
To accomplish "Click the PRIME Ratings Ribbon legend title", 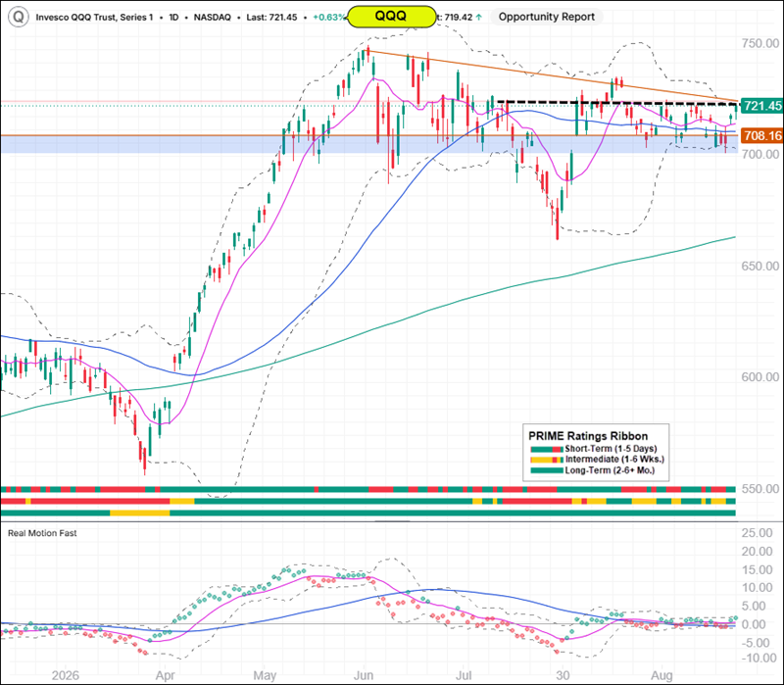I will [x=588, y=436].
